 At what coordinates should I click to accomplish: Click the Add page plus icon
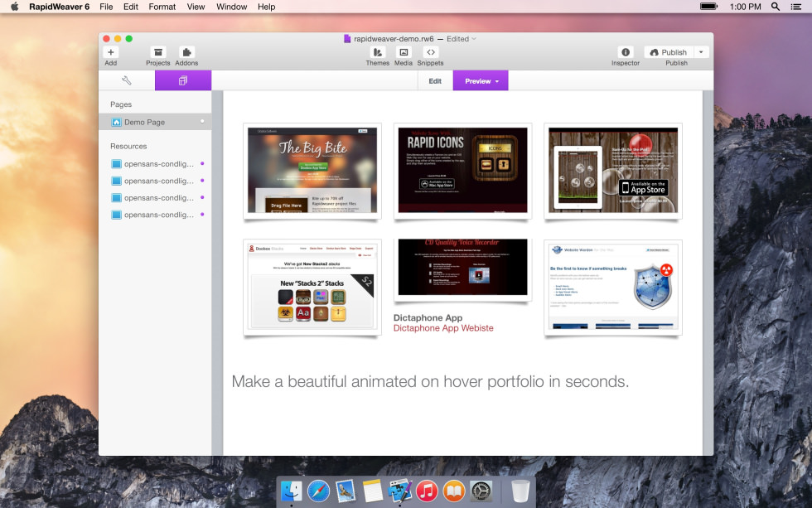tap(111, 52)
